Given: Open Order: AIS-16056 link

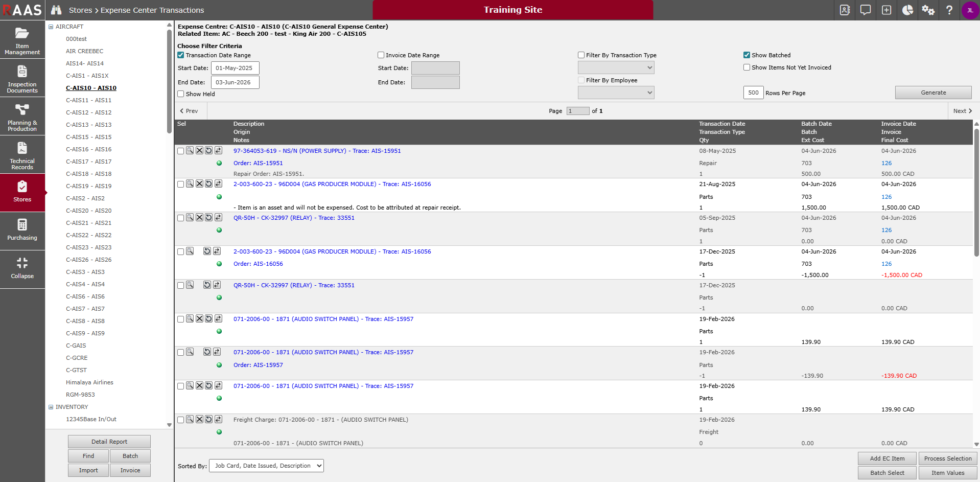Looking at the screenshot, I should point(258,264).
